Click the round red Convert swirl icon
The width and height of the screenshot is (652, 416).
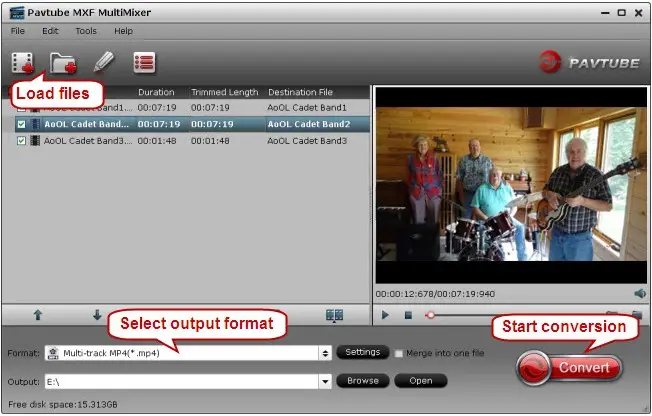pos(533,368)
